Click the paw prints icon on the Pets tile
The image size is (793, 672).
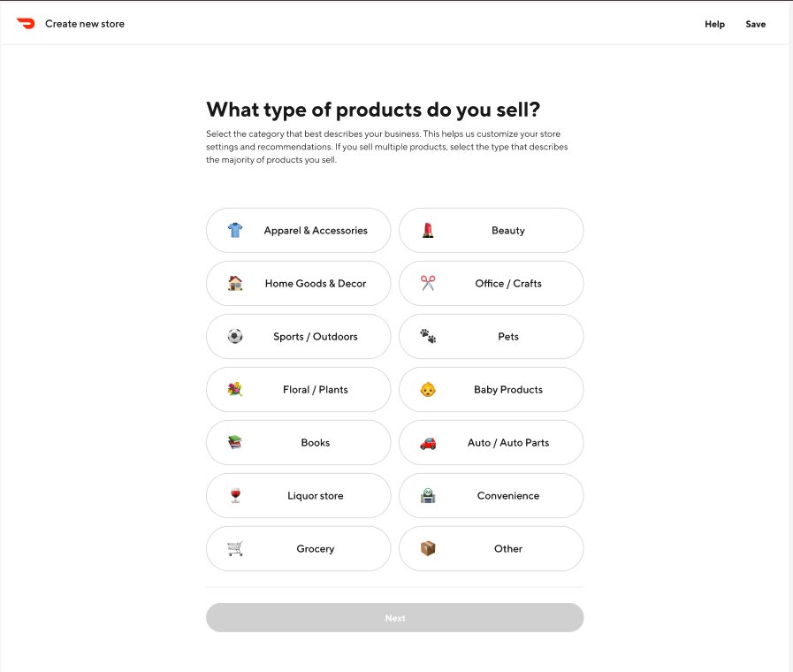(x=428, y=336)
